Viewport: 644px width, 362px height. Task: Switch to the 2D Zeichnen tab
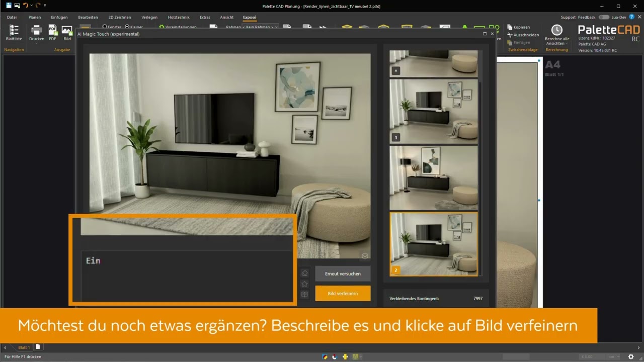120,17
